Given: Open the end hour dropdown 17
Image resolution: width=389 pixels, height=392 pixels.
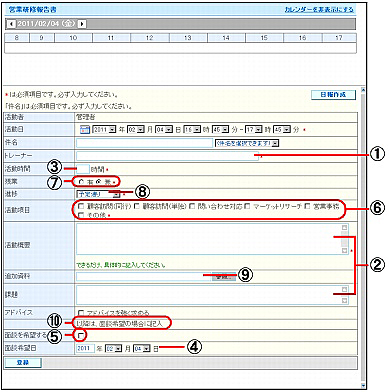Looking at the screenshot, I should [x=254, y=129].
